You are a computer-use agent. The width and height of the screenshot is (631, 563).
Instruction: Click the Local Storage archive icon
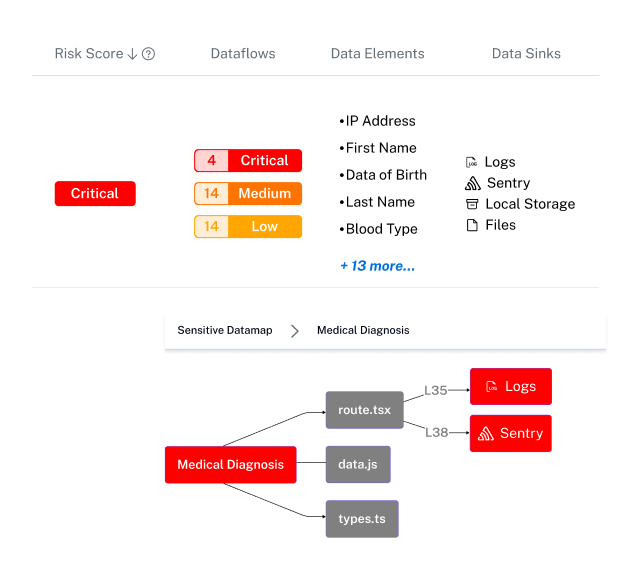[x=472, y=204]
